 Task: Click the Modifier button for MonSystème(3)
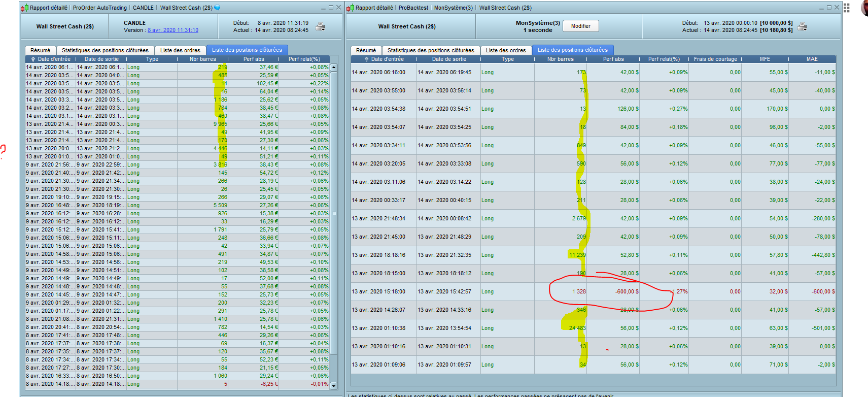(581, 26)
